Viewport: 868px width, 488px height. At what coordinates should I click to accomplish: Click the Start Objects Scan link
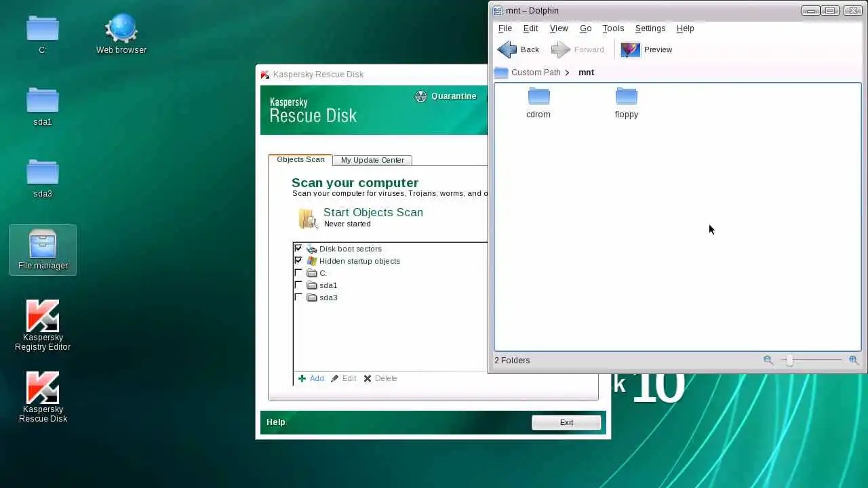click(x=373, y=212)
